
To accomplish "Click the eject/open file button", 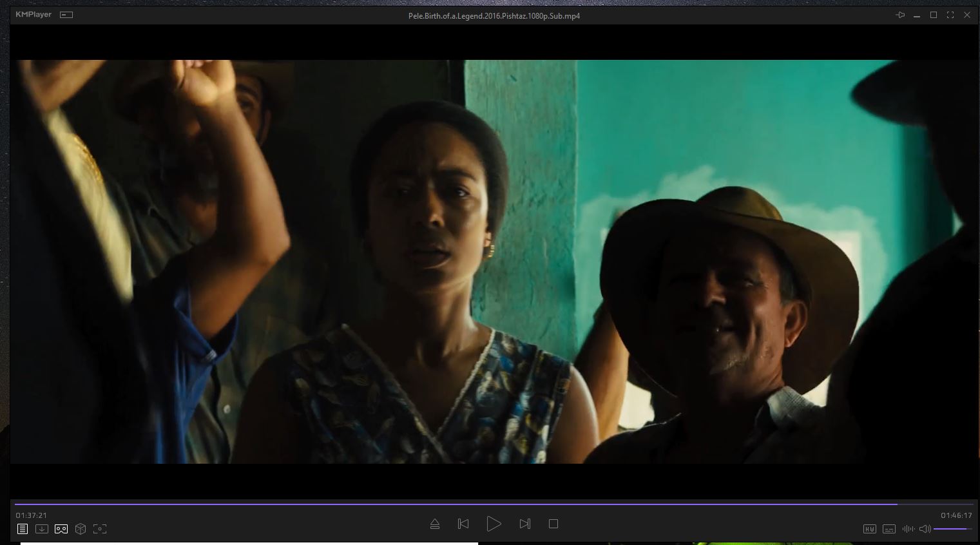I will click(x=435, y=524).
